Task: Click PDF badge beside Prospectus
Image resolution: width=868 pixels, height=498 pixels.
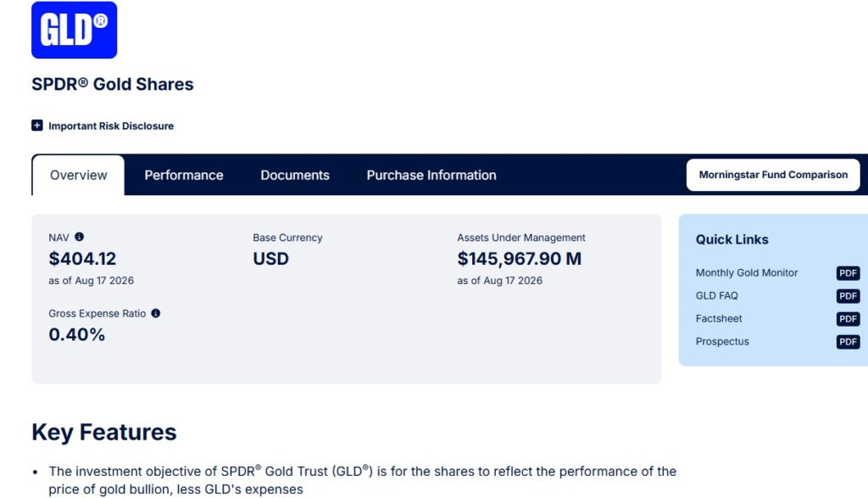Action: coord(848,342)
